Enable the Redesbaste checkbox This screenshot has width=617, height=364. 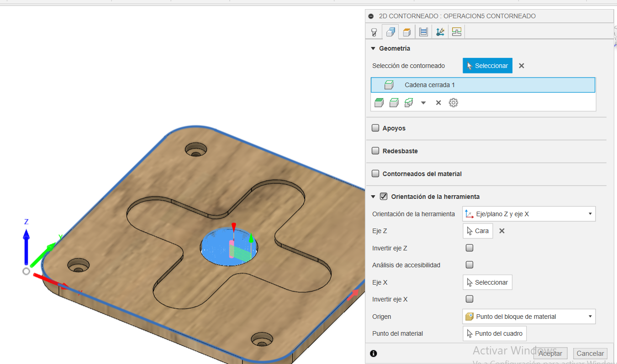pyautogui.click(x=375, y=151)
